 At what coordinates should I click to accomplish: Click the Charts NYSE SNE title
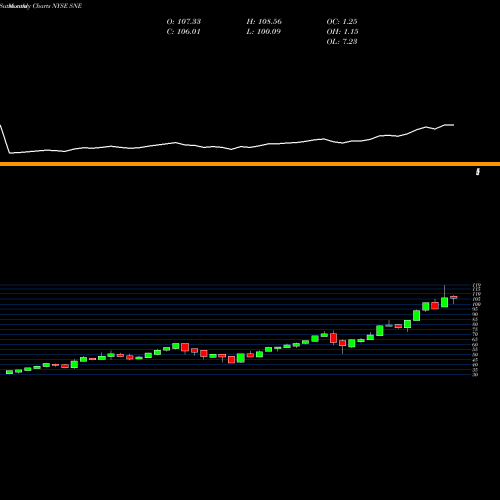57,6
